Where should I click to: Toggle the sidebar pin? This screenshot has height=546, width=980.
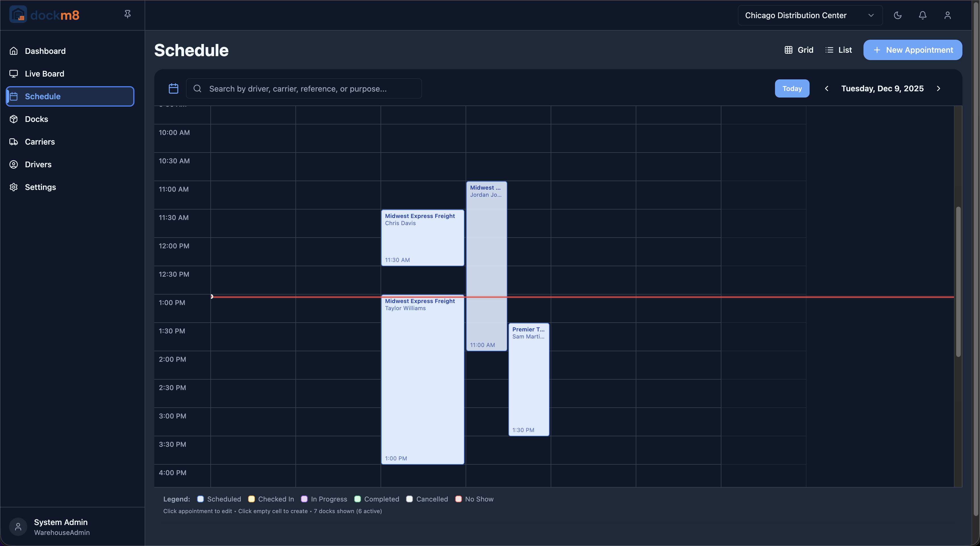[127, 14]
